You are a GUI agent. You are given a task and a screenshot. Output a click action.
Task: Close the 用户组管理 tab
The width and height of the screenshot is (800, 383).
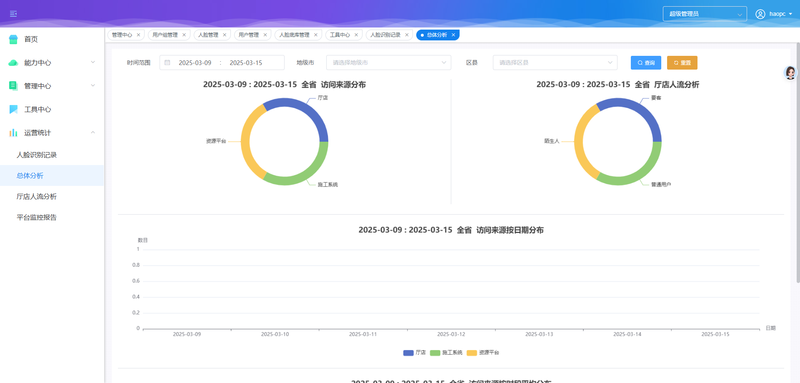(x=184, y=35)
